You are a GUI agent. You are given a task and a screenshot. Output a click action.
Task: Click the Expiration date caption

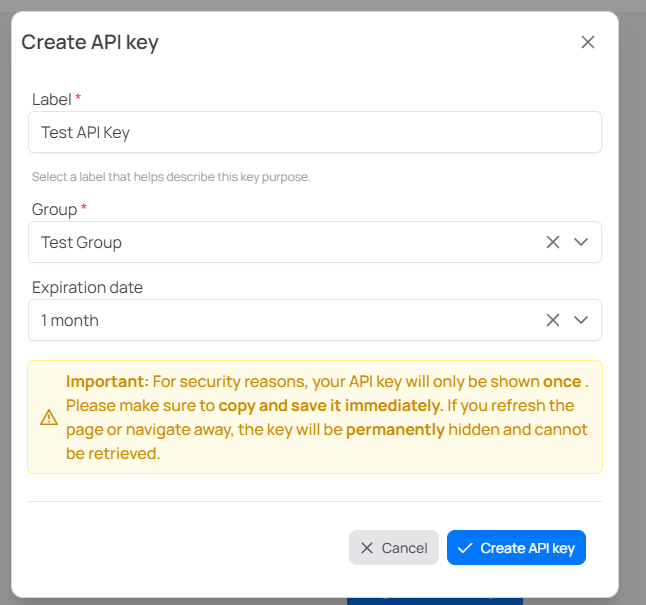pyautogui.click(x=87, y=287)
